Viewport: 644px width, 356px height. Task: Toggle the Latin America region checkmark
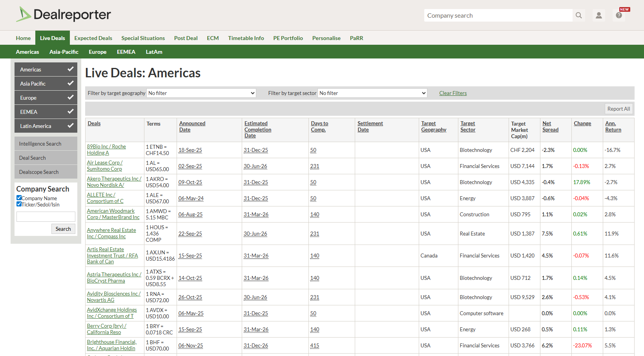pyautogui.click(x=70, y=126)
